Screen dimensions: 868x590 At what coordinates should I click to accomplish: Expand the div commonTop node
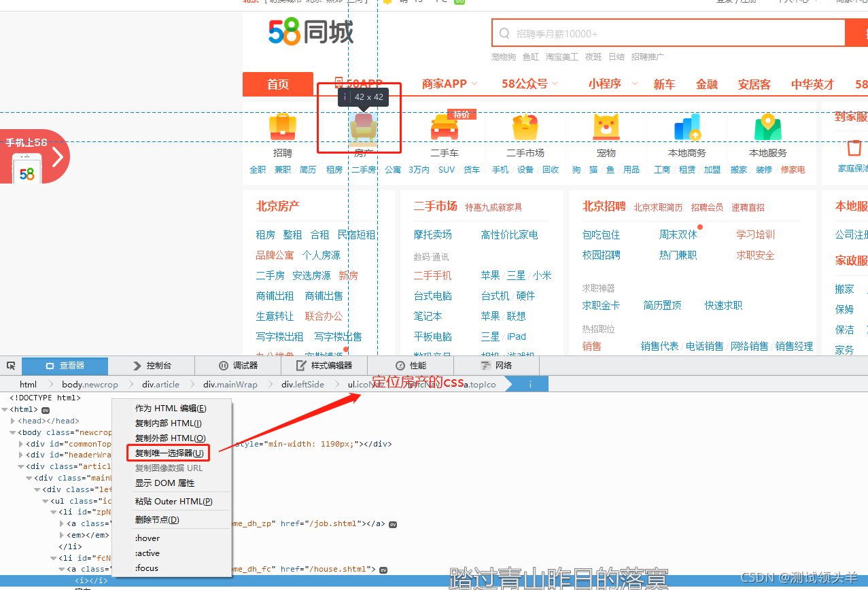[x=21, y=444]
